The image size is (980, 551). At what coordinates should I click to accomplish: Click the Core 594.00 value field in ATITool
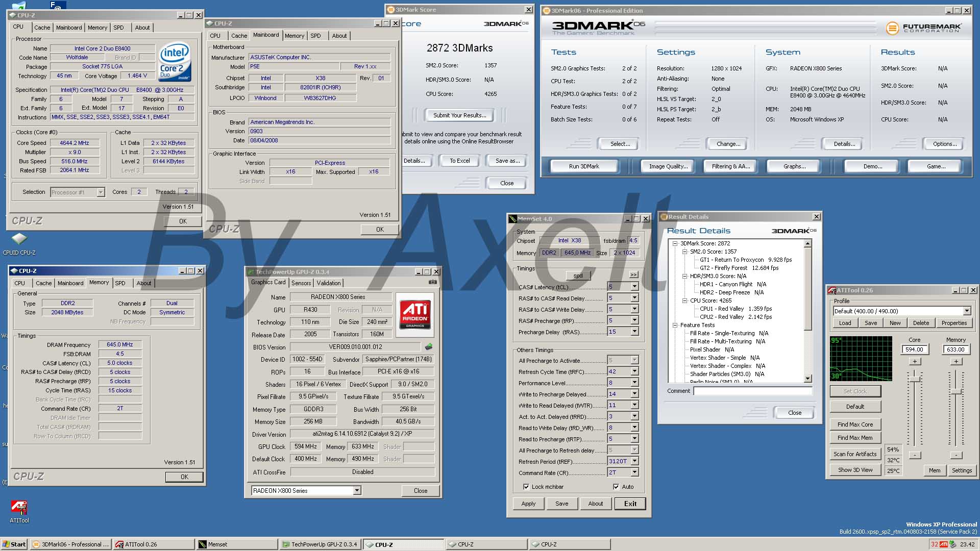click(x=914, y=349)
